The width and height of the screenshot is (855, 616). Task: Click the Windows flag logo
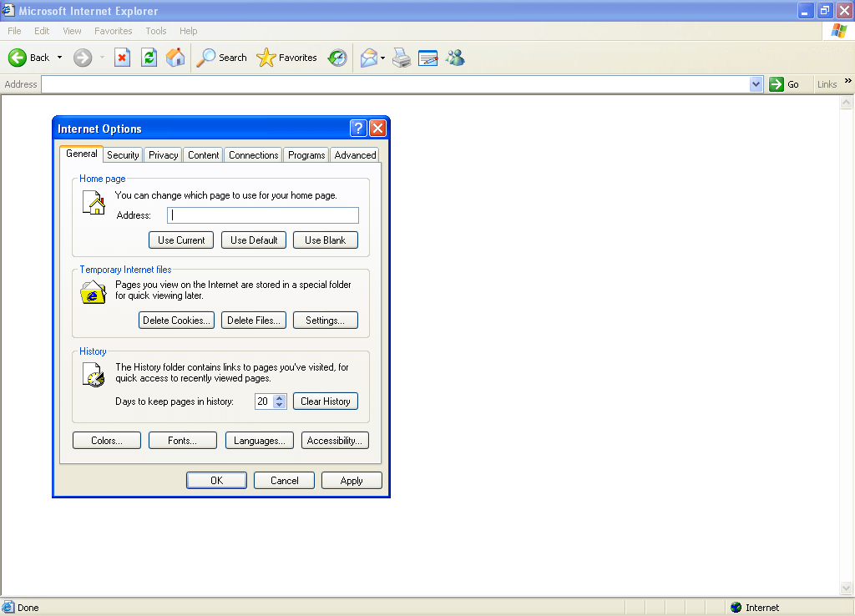[838, 31]
